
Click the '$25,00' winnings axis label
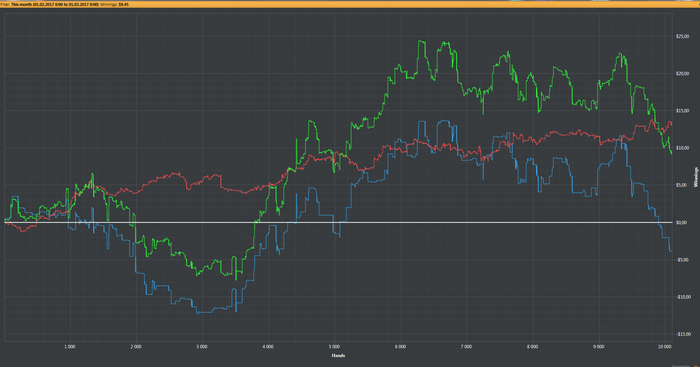click(x=683, y=36)
